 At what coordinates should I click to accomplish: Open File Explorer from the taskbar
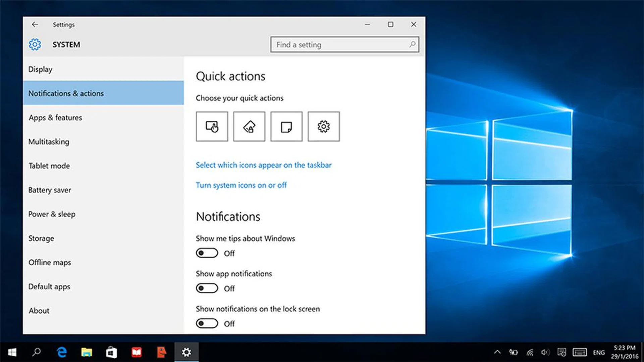click(x=87, y=352)
